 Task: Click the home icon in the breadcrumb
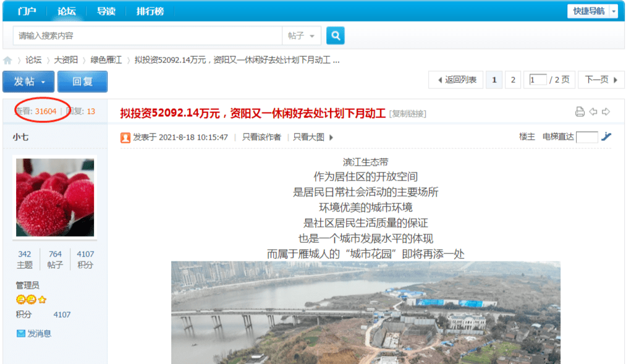coord(7,60)
